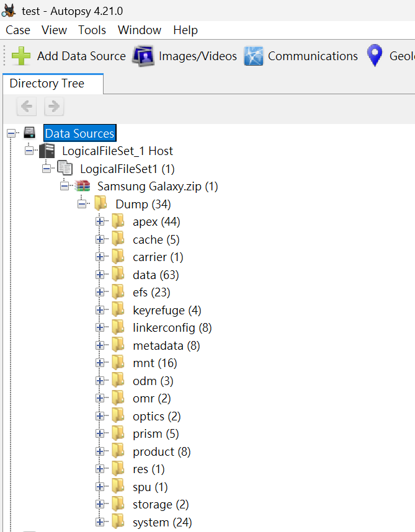Click the efs folder icon
This screenshot has height=532, width=415.
118,292
